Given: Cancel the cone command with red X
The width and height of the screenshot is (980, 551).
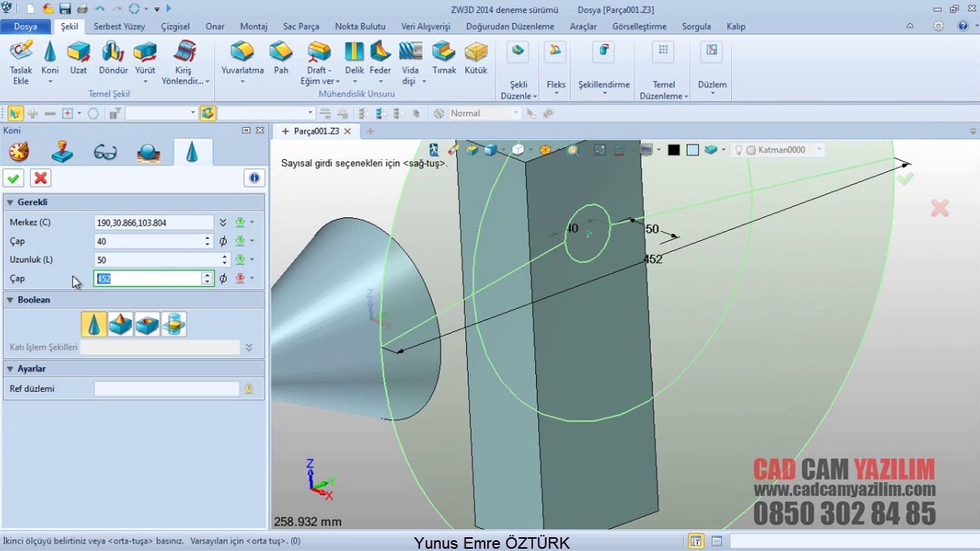Looking at the screenshot, I should (x=41, y=178).
